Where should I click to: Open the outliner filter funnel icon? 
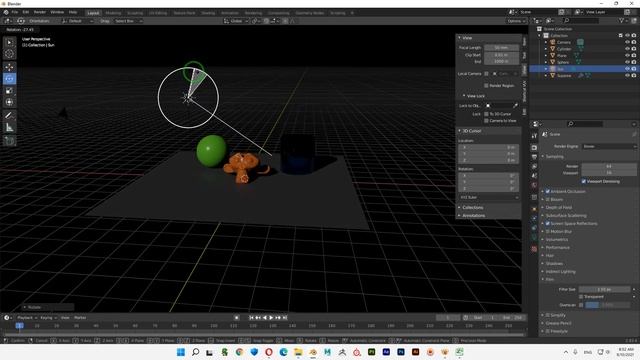(x=622, y=20)
